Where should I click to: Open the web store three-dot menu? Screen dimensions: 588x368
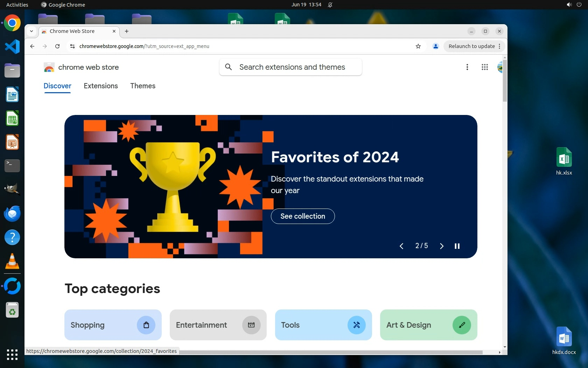[467, 67]
